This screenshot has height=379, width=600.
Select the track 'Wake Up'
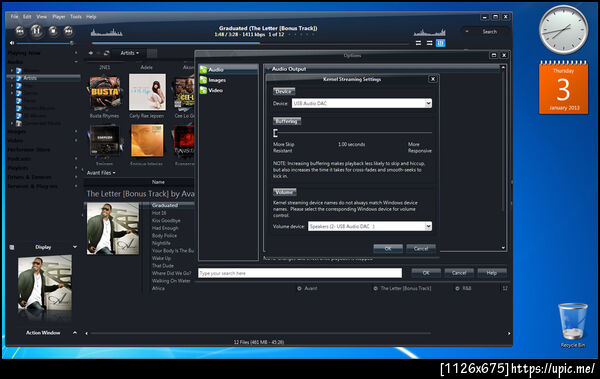[161, 258]
